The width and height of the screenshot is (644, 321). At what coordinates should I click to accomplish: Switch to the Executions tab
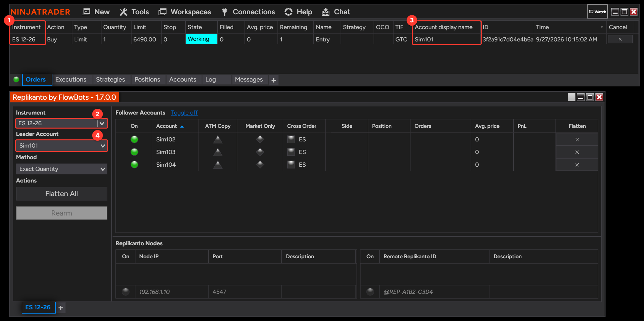(71, 80)
